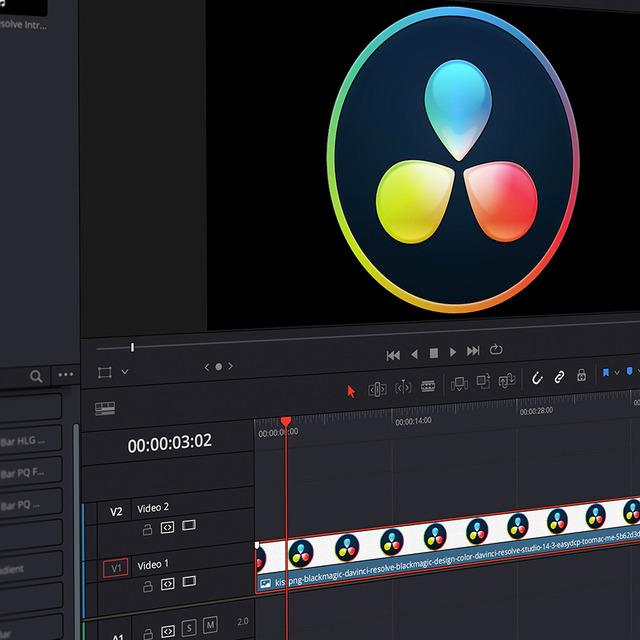Viewport: 640px width, 640px height.
Task: Select the 'Bar PQ F...' generator item
Action: pyautogui.click(x=29, y=473)
